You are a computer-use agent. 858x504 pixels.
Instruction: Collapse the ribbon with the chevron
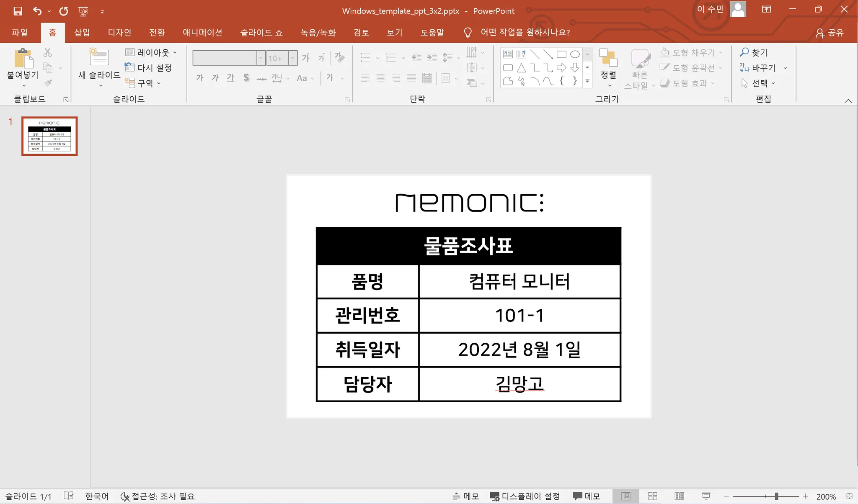(848, 100)
